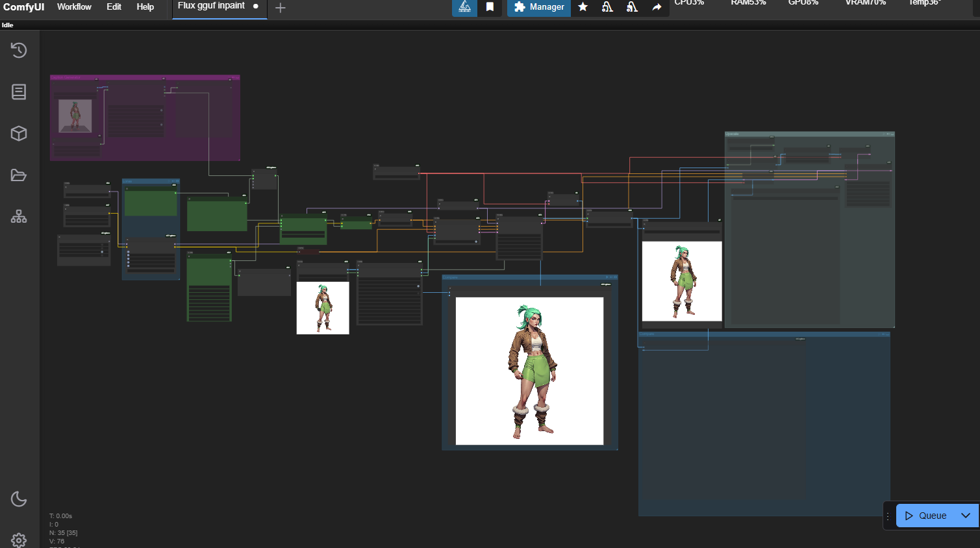Open the node tree hierarchy sidebar icon

tap(19, 217)
